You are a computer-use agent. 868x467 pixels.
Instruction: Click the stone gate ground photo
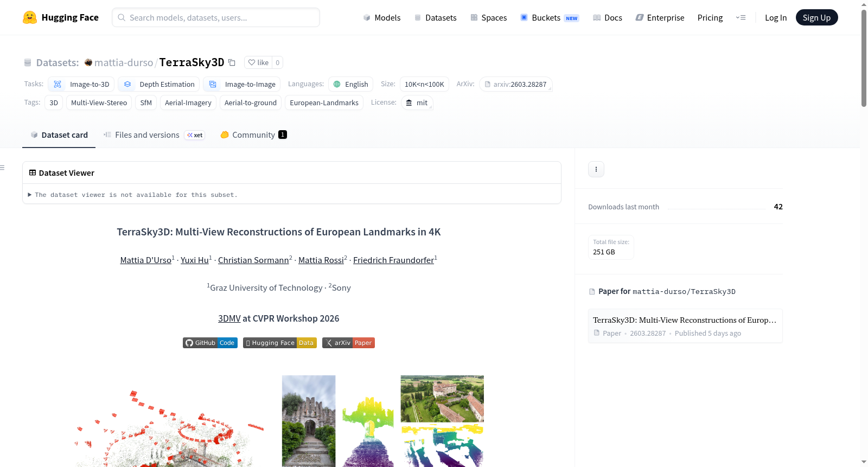pos(309,421)
